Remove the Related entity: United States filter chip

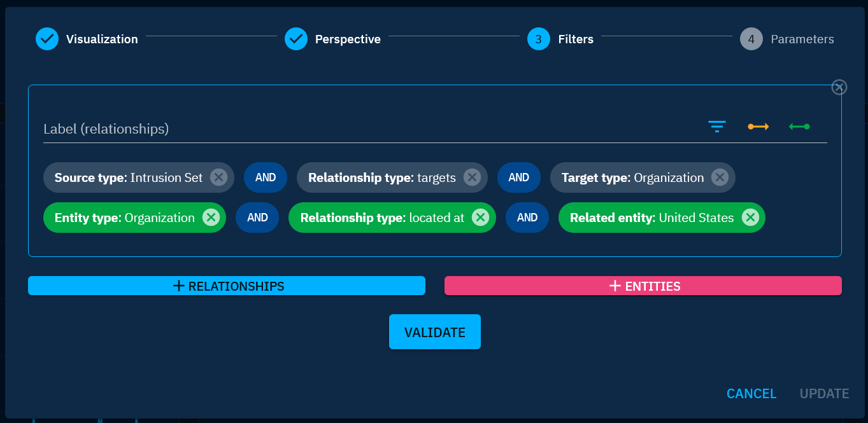pyautogui.click(x=750, y=218)
